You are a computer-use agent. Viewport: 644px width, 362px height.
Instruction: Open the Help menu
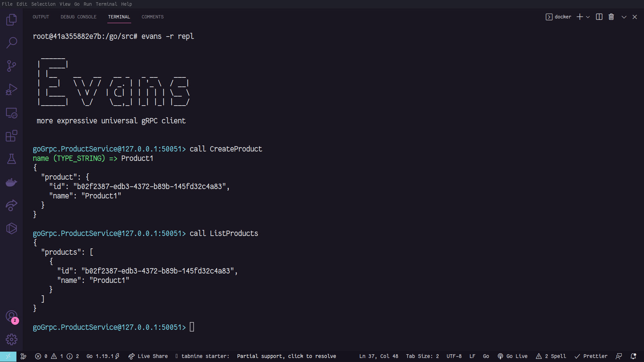[x=126, y=4]
